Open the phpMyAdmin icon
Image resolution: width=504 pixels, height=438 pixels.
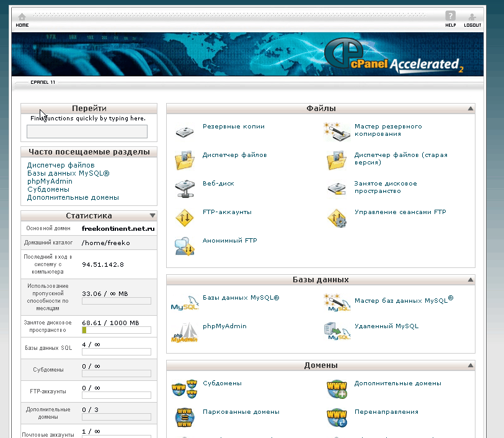[x=185, y=331]
